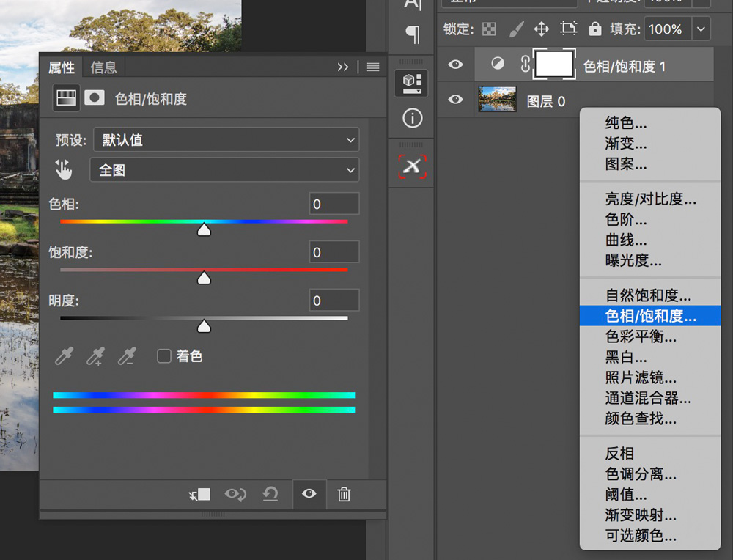Click the adjustment layer half-circle icon
This screenshot has width=733, height=560.
[498, 63]
